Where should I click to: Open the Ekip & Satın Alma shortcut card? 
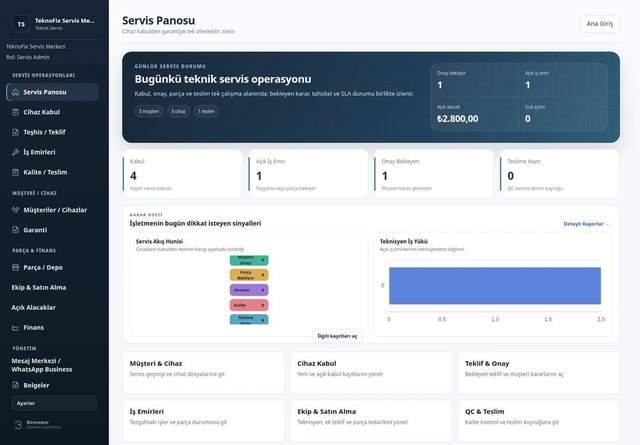point(371,421)
